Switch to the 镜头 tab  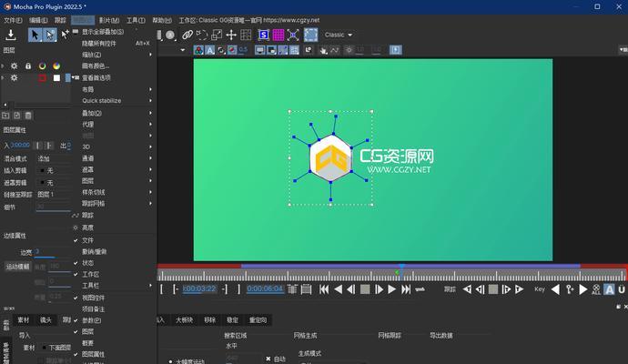point(46,320)
